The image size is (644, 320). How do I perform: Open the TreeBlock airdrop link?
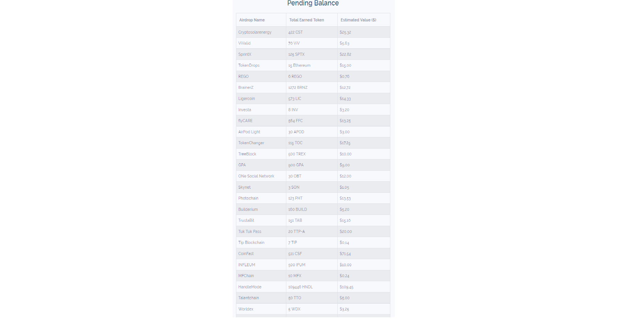[247, 154]
